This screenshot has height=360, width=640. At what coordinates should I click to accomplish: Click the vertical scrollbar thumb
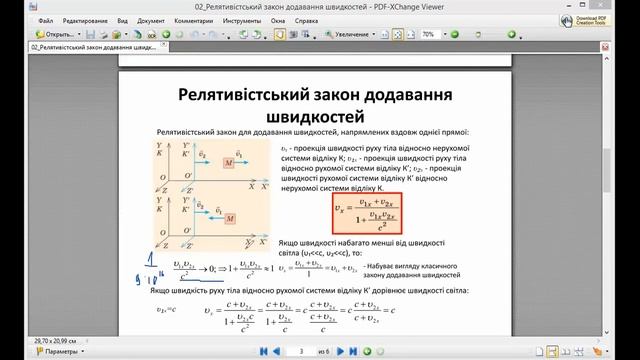pos(607,170)
